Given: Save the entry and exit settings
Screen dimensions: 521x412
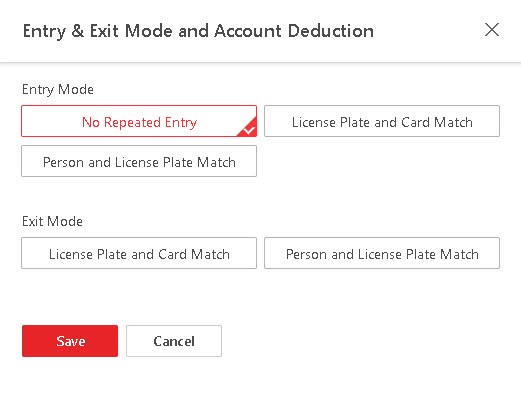Looking at the screenshot, I should 70,341.
